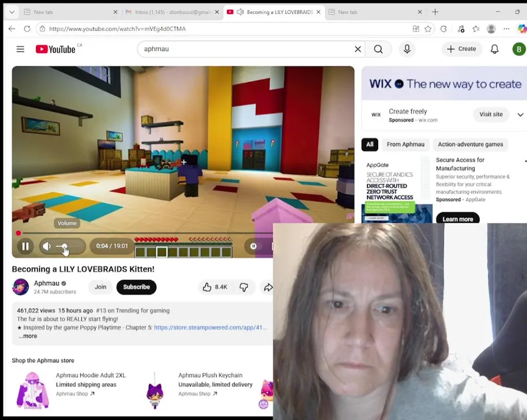
Task: Close the Gmail Inbox tab
Action: (x=217, y=12)
